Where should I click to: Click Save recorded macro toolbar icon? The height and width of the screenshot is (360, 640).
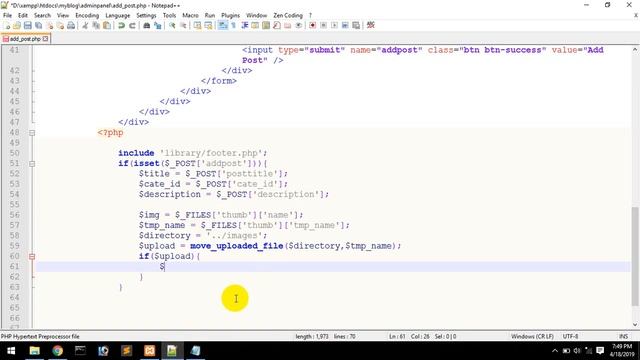point(356,25)
